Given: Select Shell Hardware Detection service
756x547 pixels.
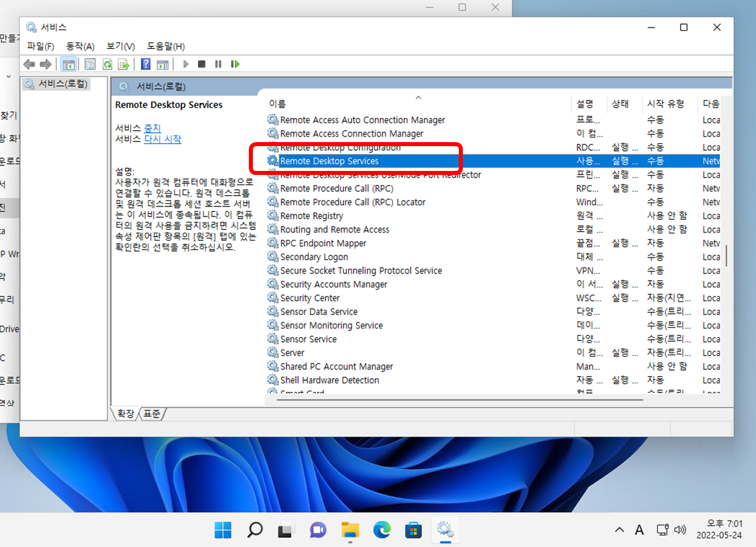Looking at the screenshot, I should click(x=330, y=380).
